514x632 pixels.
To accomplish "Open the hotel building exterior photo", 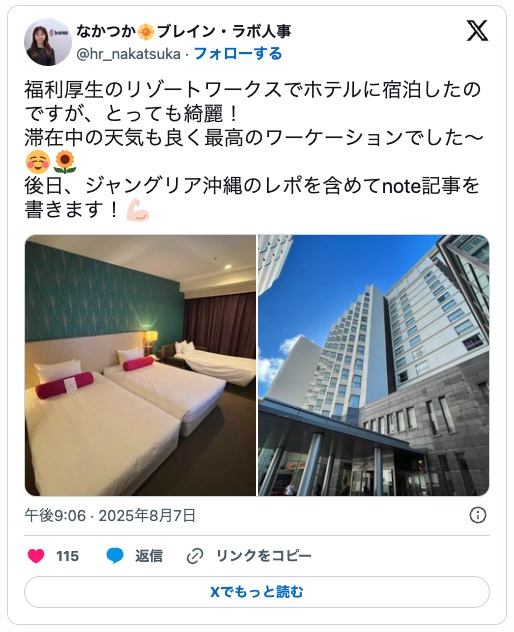I will 374,365.
